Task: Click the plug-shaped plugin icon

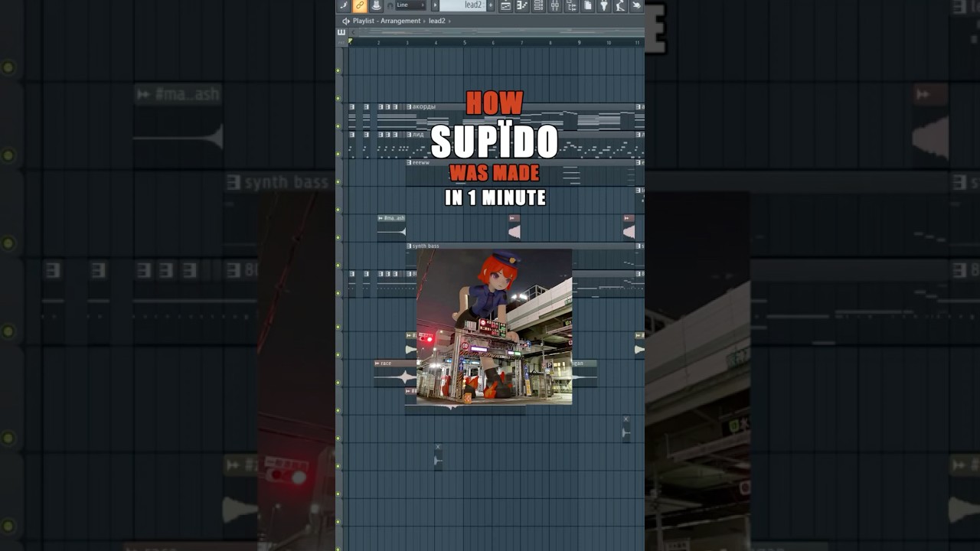Action: pos(603,5)
